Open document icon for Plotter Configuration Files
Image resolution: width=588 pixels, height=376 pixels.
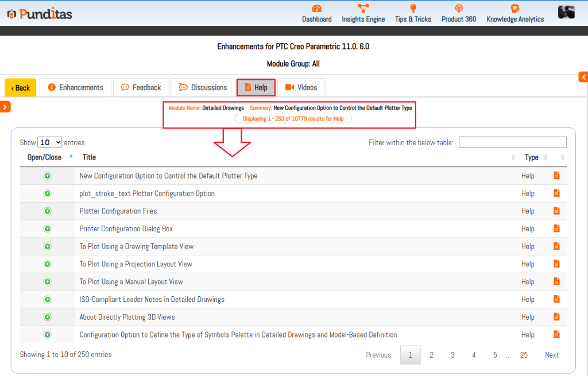pos(556,211)
